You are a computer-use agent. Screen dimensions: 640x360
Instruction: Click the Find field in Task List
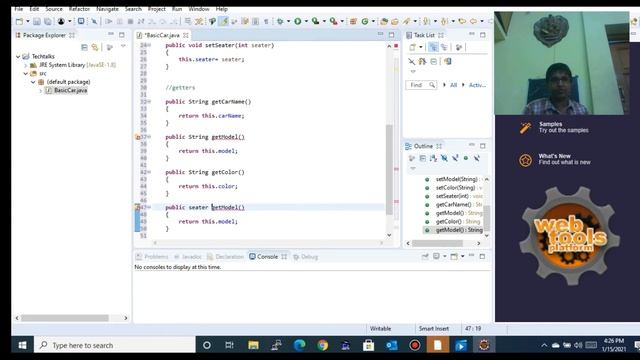[x=421, y=85]
